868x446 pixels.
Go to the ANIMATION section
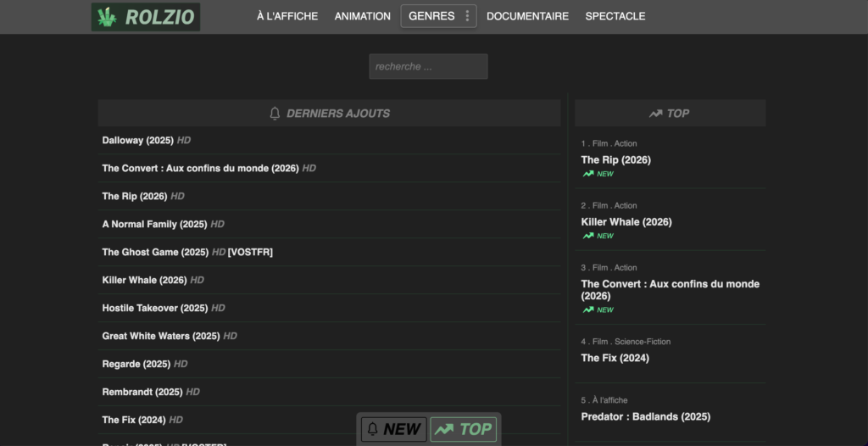coord(362,16)
